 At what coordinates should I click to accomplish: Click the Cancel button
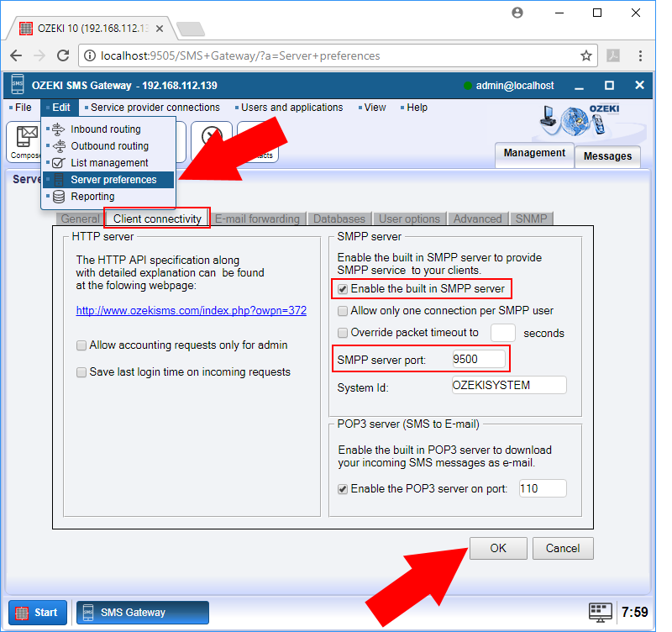[x=563, y=549]
